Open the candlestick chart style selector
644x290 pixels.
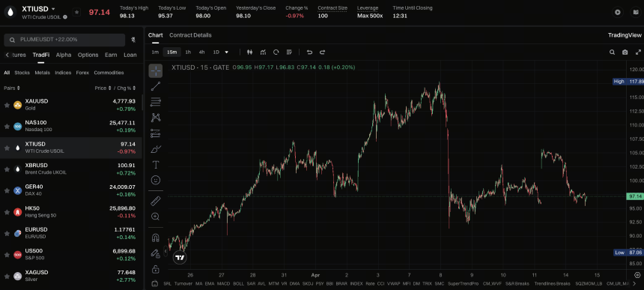click(249, 52)
